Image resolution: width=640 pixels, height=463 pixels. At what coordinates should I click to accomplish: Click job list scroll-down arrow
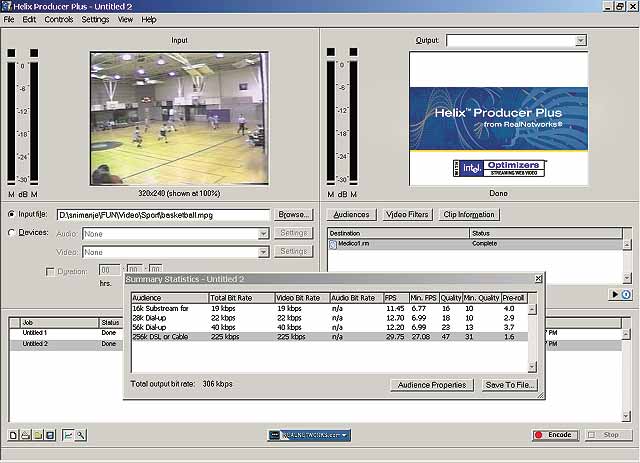(x=626, y=416)
